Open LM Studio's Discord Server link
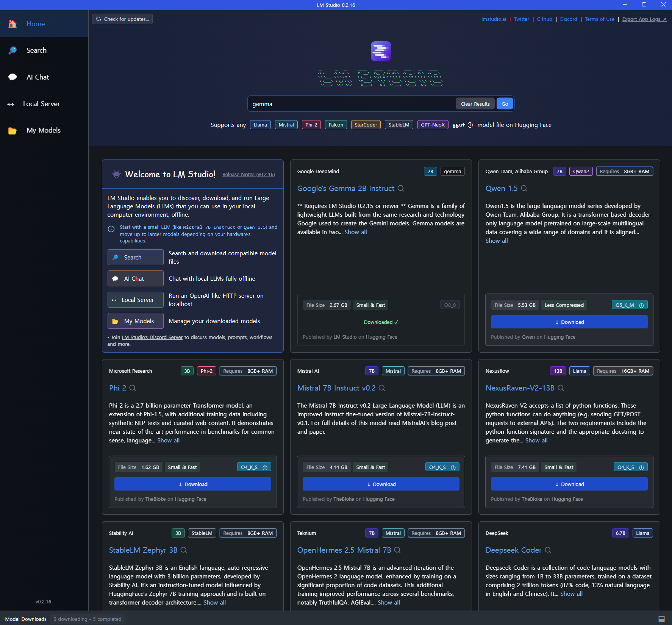672x625 pixels. click(x=152, y=337)
